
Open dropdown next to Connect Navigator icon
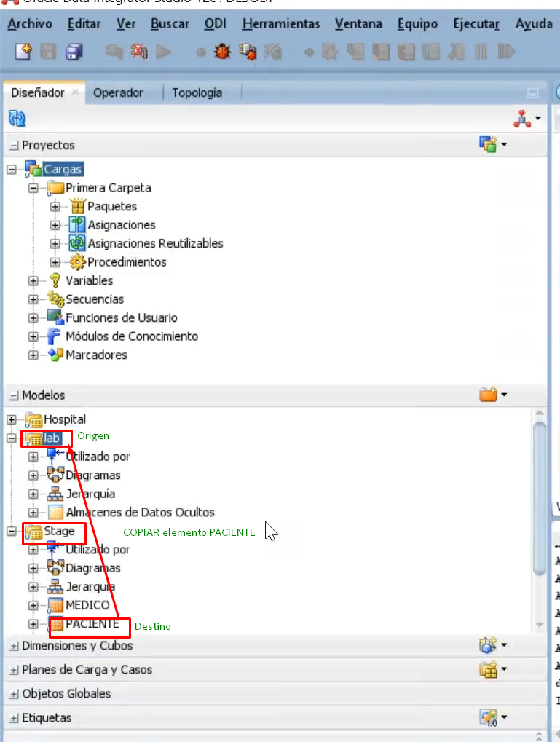click(x=538, y=118)
